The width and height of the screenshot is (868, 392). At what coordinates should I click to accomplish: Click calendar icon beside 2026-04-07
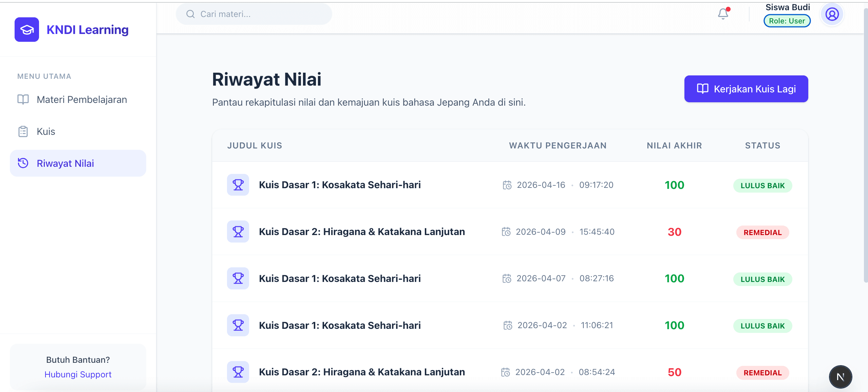[507, 279]
